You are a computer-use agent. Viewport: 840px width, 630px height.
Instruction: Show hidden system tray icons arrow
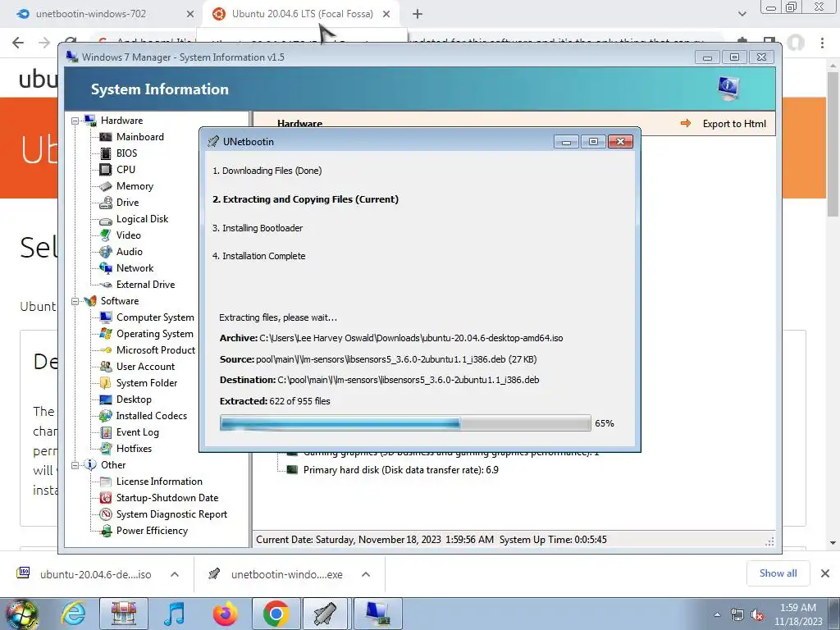point(717,615)
